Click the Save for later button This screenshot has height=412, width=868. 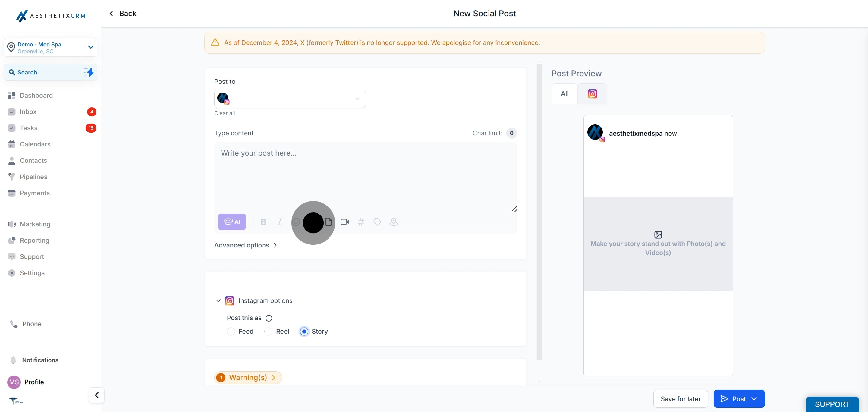pyautogui.click(x=680, y=399)
